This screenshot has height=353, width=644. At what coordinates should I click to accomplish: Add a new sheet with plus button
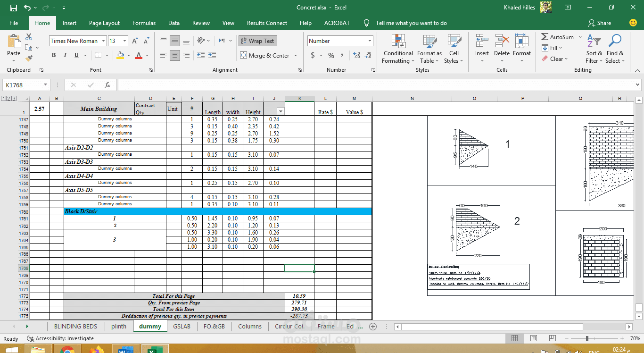[373, 326]
